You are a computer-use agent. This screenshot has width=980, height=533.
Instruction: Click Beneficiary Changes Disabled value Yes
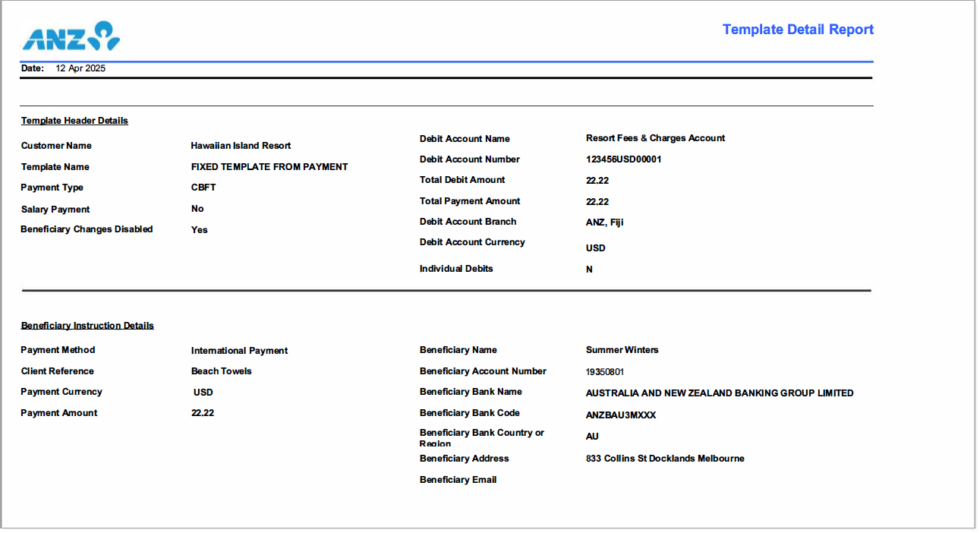200,229
